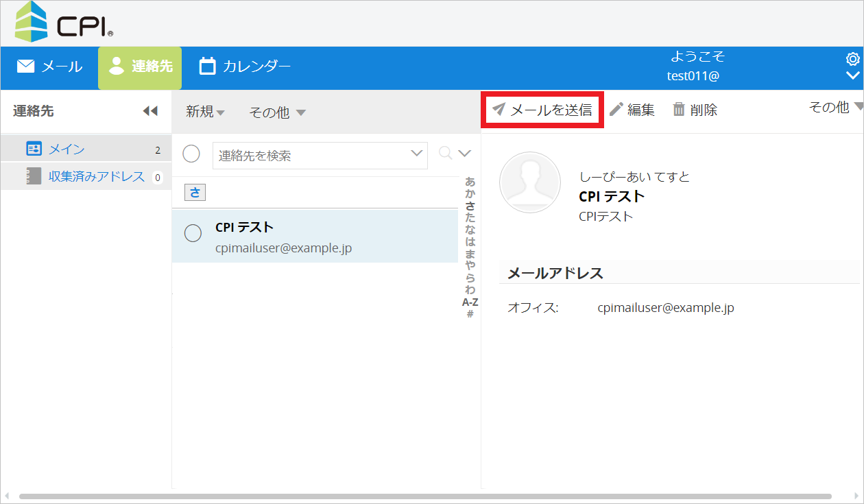
Task: Expand the user account chevron
Action: pos(853,75)
